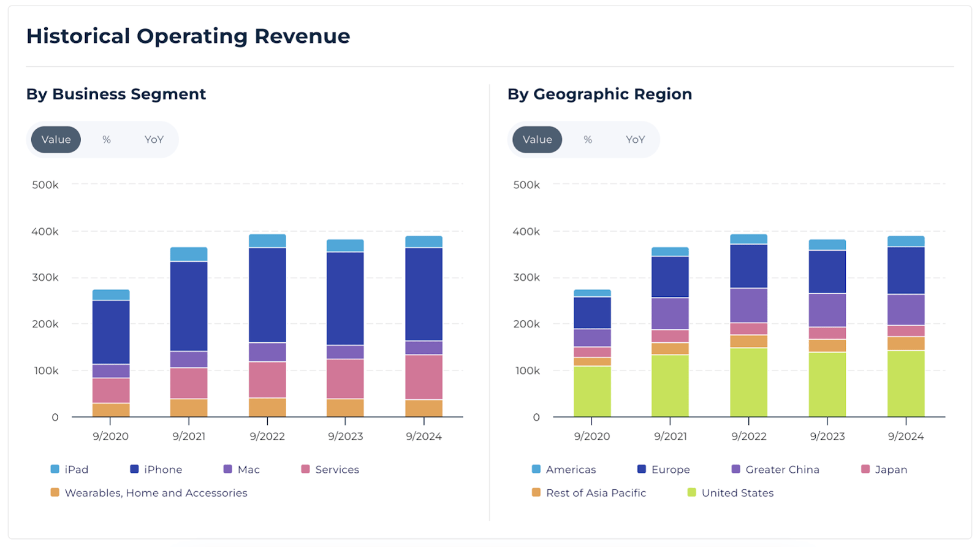Click United States segment of 9/2024 bar
The image size is (980, 547).
906,383
